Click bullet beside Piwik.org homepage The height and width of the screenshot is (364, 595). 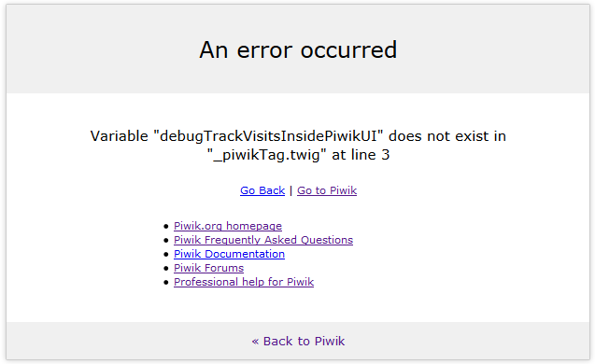[166, 227]
